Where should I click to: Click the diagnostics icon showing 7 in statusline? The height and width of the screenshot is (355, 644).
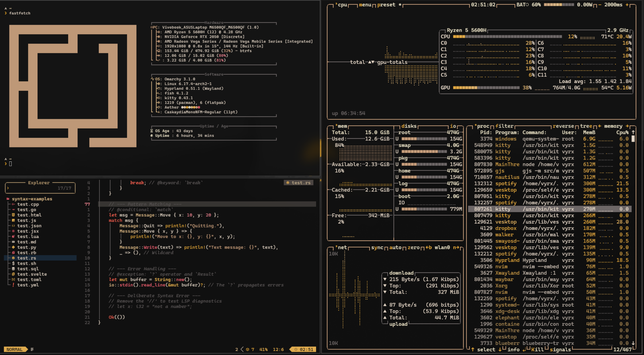click(248, 349)
